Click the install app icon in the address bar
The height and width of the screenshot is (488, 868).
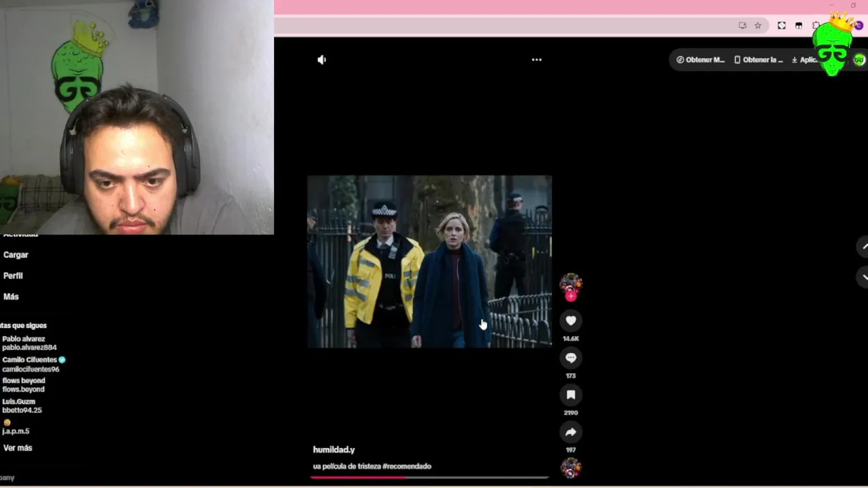[x=743, y=26]
